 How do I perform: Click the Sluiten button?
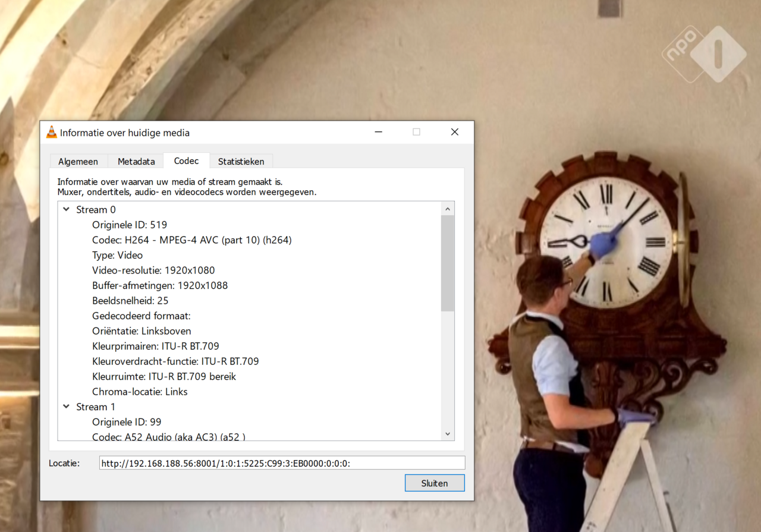pos(434,483)
